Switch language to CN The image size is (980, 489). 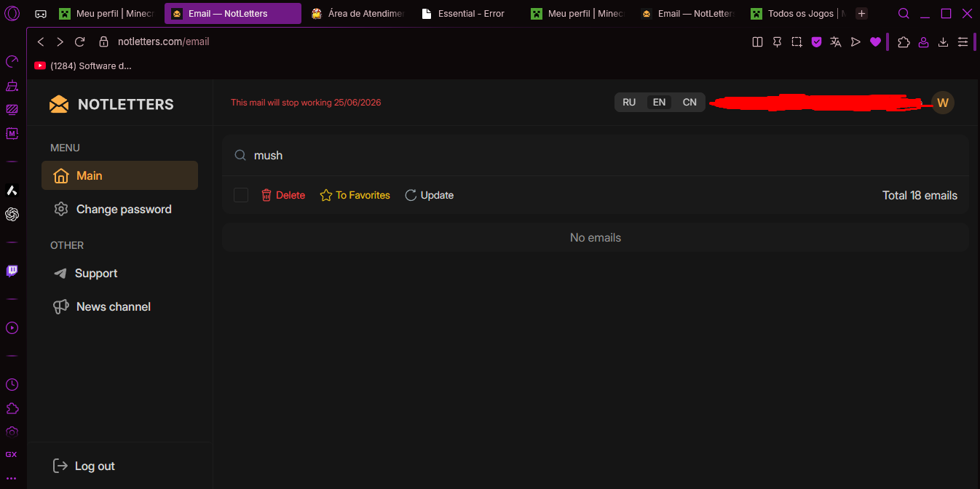tap(689, 103)
